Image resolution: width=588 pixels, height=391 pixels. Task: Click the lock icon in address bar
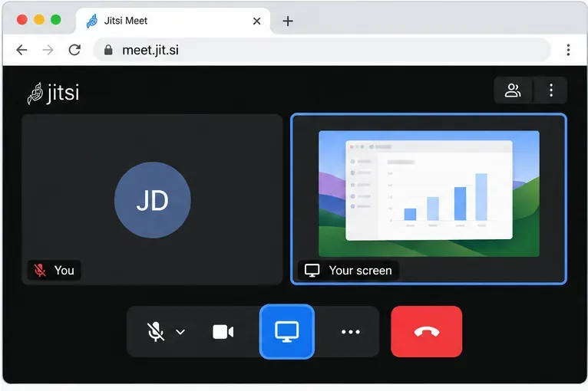[108, 50]
